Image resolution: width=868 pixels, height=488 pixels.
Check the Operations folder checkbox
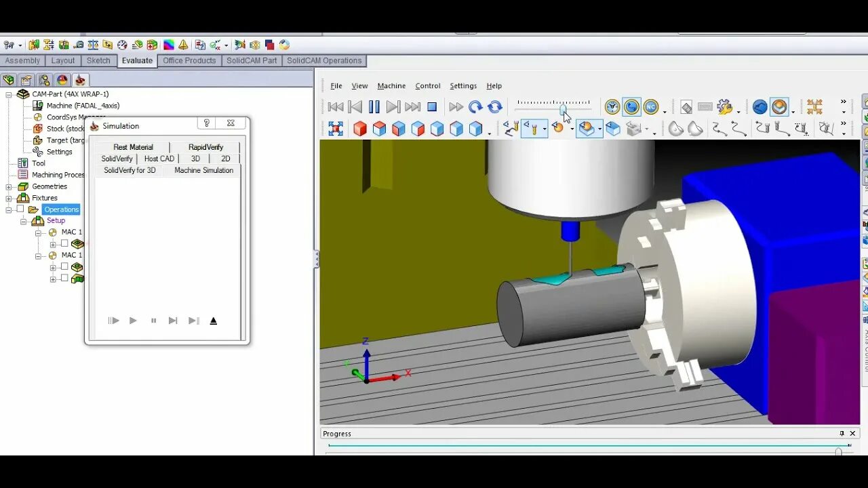coord(20,209)
